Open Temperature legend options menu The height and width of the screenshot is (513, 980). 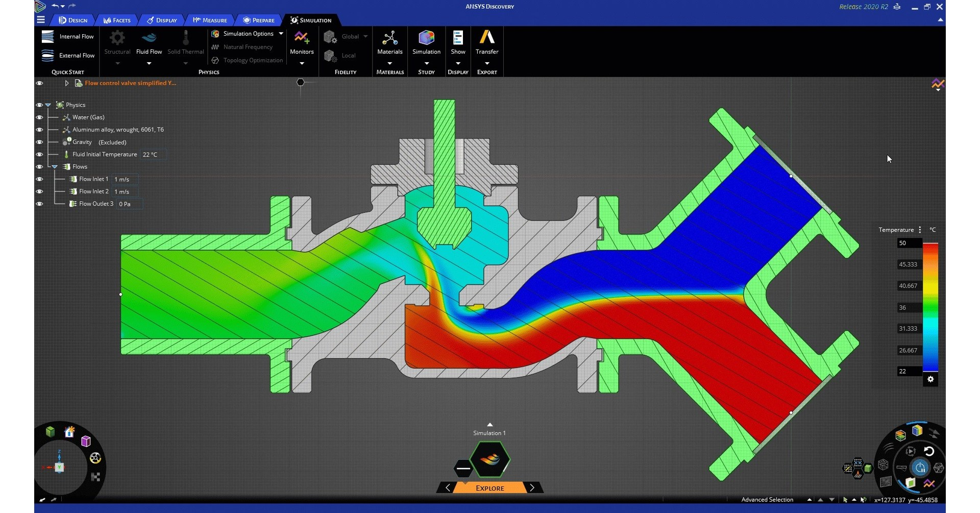pyautogui.click(x=920, y=230)
